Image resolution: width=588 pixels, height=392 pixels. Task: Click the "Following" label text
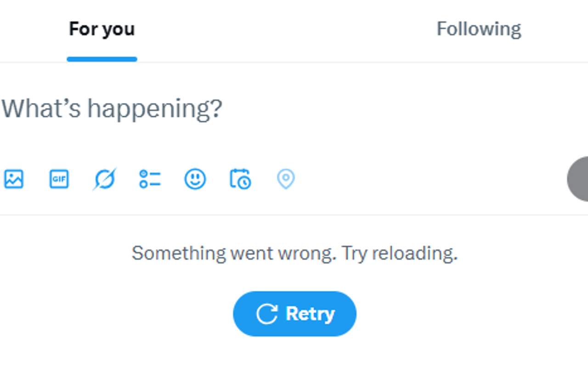point(478,29)
